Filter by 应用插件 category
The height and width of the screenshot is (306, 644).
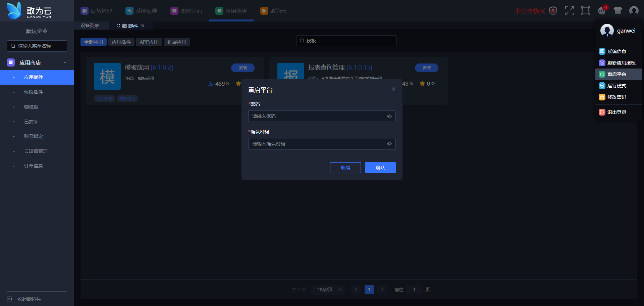121,42
